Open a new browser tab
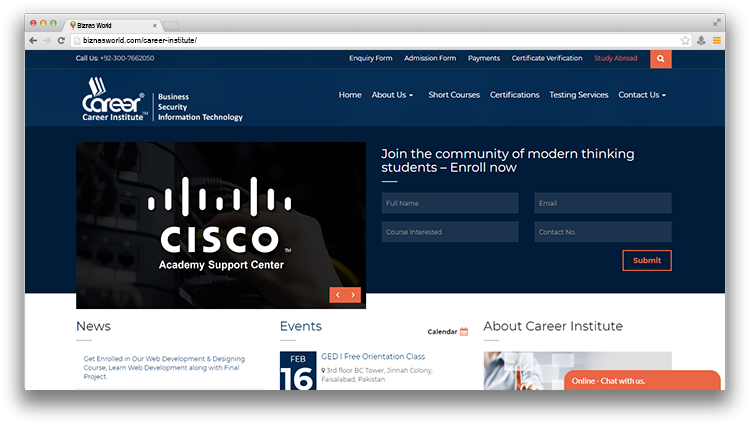 tap(171, 25)
